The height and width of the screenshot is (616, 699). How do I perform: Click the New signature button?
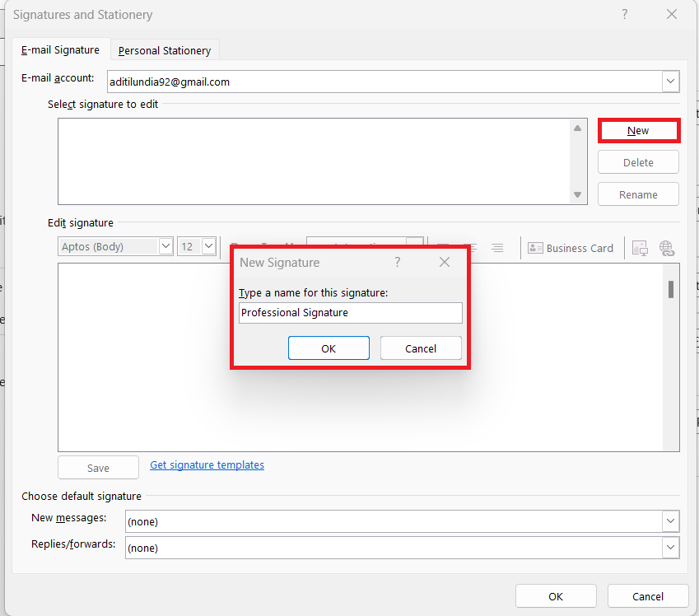(638, 131)
